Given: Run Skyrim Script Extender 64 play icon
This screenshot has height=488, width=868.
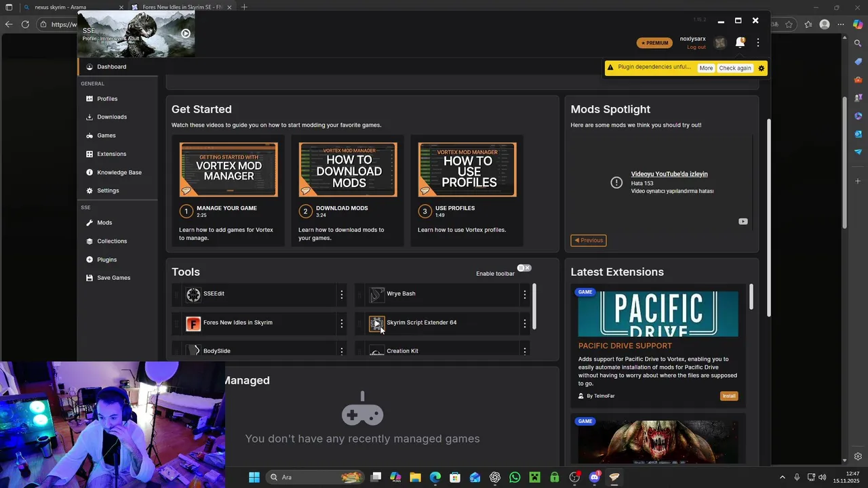Looking at the screenshot, I should click(376, 323).
